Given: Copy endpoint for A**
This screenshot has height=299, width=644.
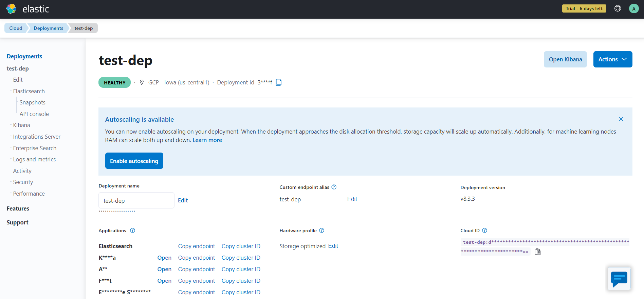Looking at the screenshot, I should coord(196,269).
